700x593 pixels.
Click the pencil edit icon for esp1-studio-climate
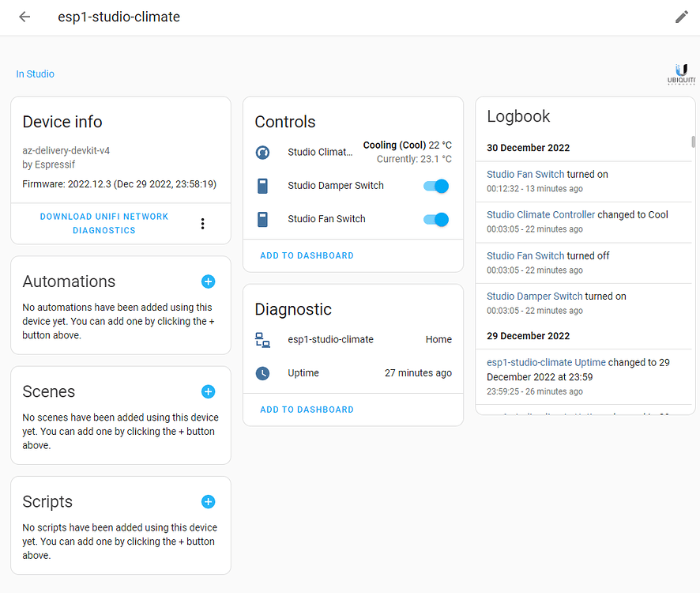[681, 16]
